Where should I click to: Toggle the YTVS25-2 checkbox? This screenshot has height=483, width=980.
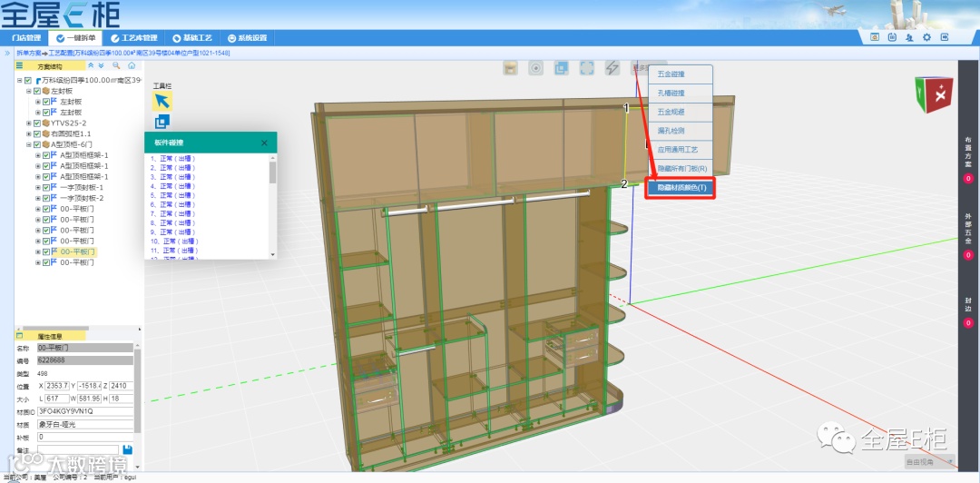[37, 123]
